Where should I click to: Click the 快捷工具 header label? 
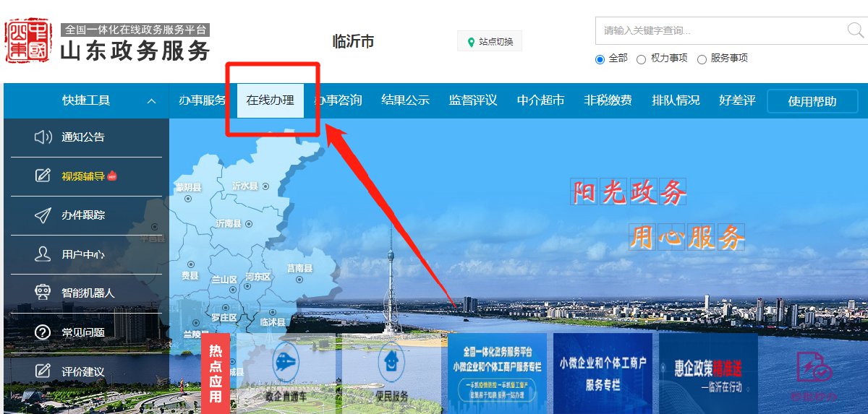coord(86,100)
